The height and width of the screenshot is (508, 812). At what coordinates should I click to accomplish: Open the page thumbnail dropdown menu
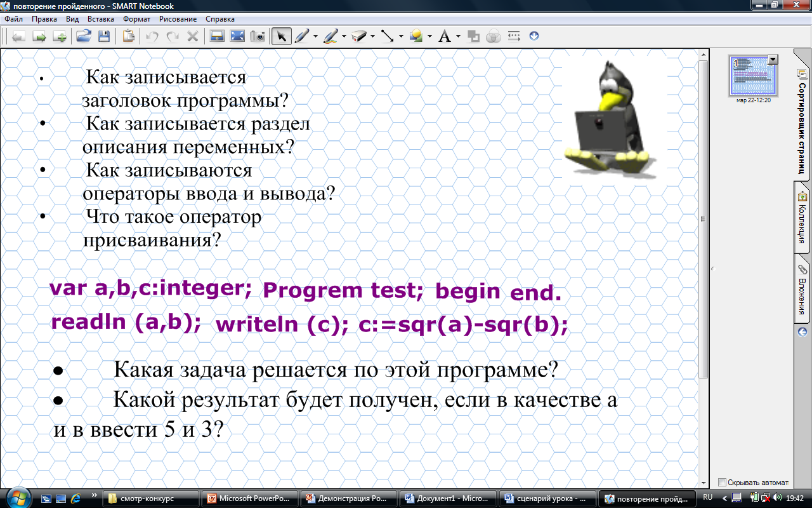(772, 60)
